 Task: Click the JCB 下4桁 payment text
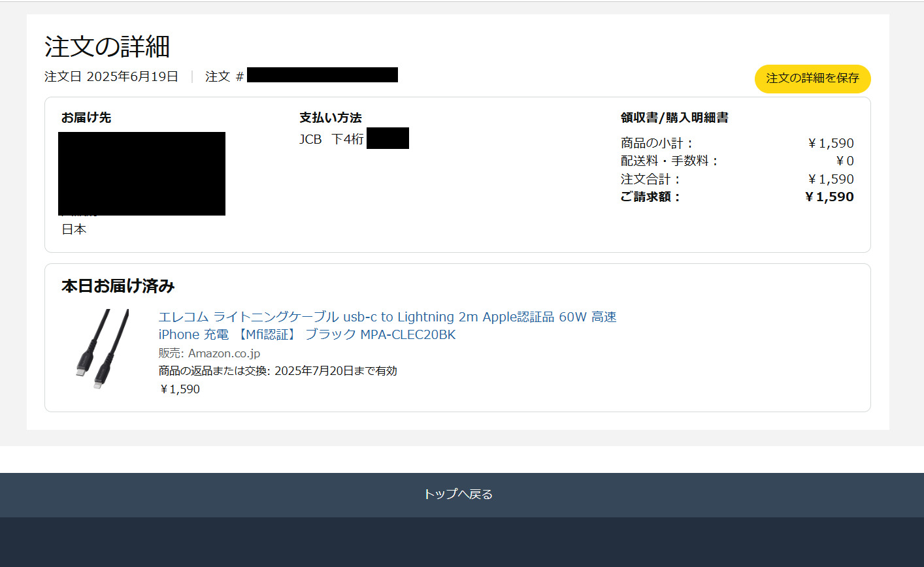pos(331,139)
